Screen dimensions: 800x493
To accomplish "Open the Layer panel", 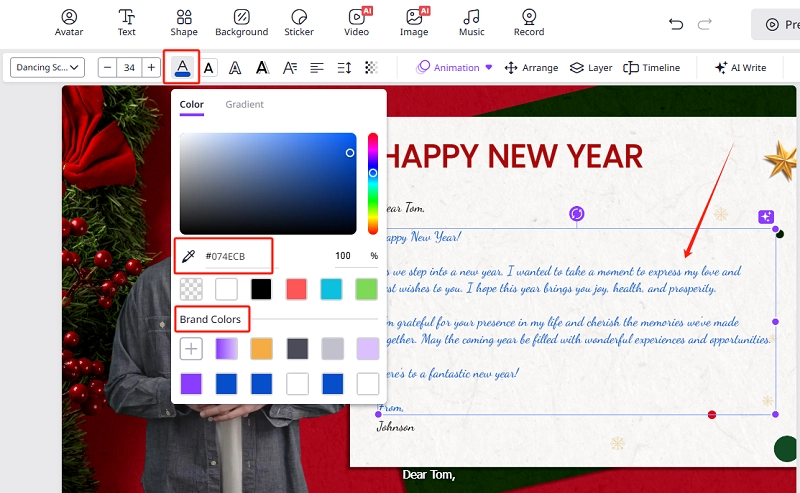I will pos(591,67).
